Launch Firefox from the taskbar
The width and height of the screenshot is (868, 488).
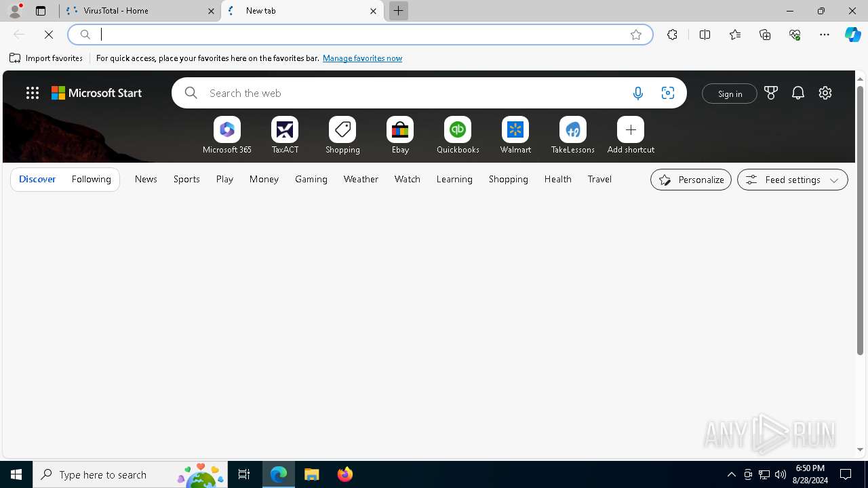click(x=345, y=474)
